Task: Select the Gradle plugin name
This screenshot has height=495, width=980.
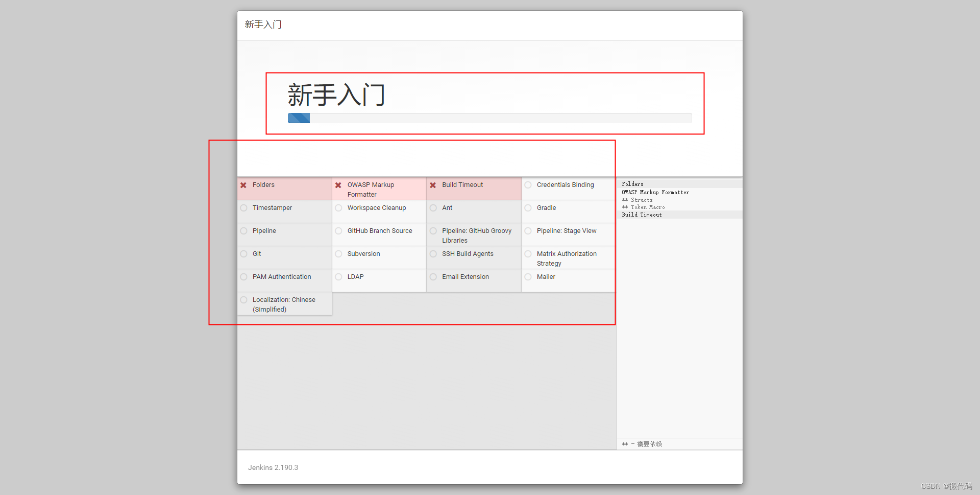Action: 546,208
